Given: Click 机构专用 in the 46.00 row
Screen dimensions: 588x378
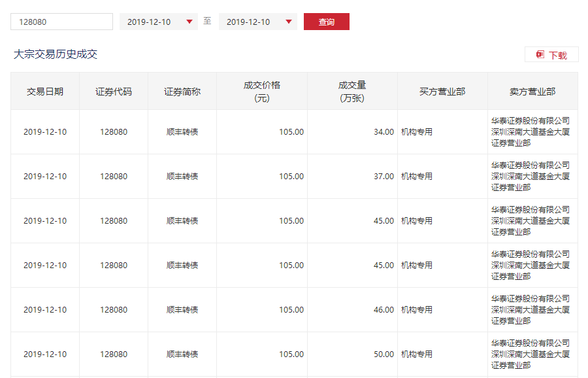Looking at the screenshot, I should click(417, 310).
